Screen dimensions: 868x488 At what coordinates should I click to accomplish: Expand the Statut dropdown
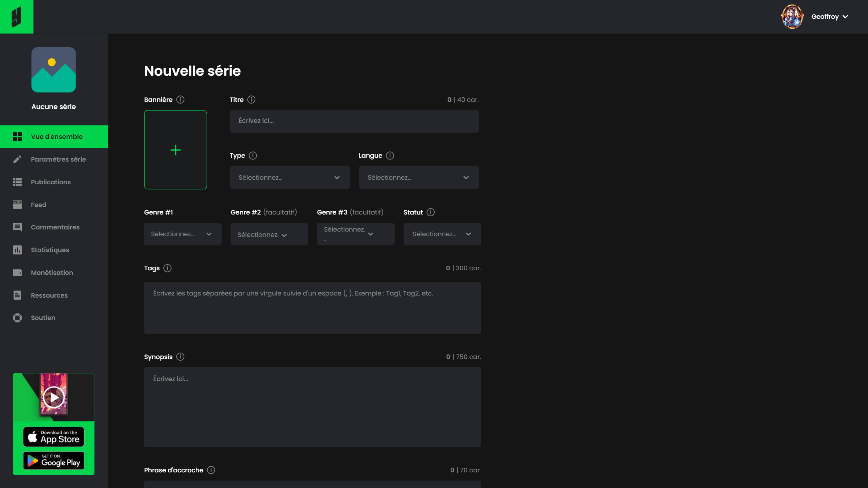click(x=442, y=234)
